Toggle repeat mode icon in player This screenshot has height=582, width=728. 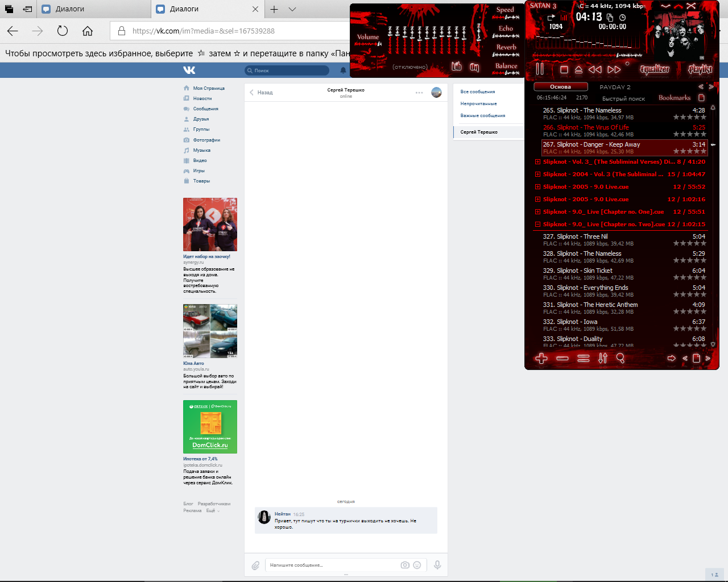coord(551,18)
